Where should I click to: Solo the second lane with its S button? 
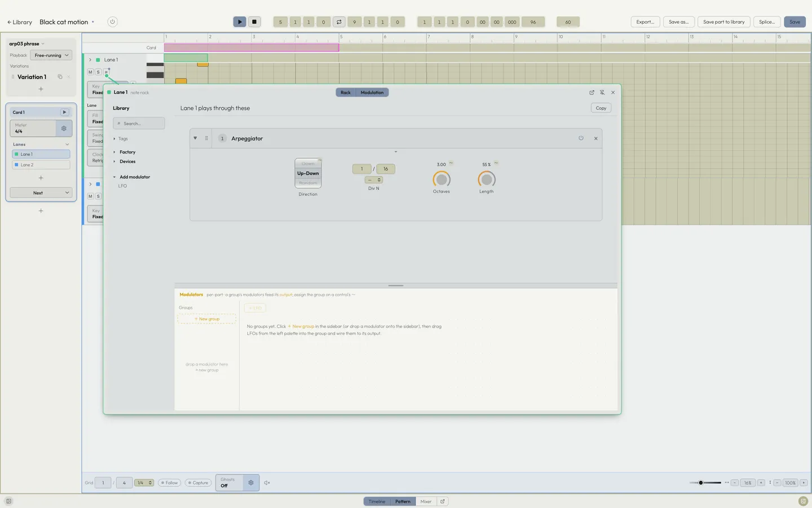pos(98,196)
